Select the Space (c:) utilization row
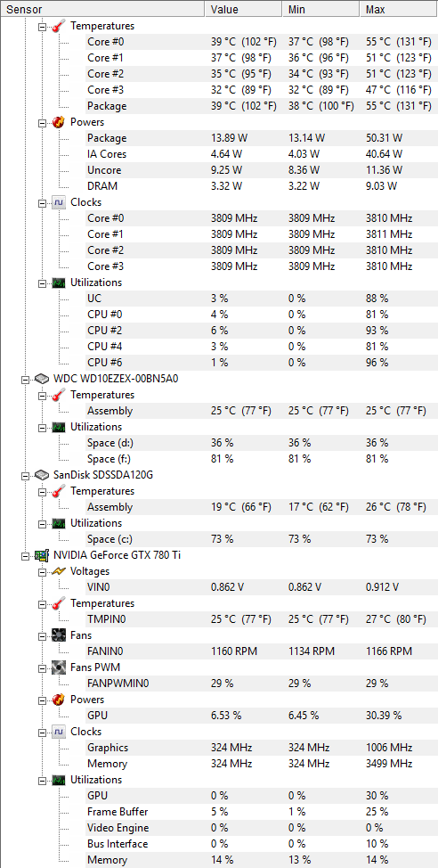The image size is (438, 868). (x=260, y=539)
